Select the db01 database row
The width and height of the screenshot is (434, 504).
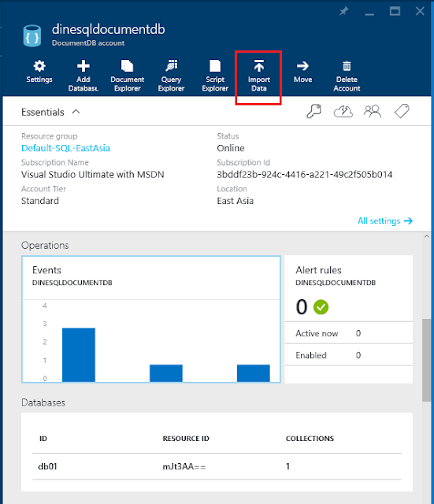tap(217, 466)
